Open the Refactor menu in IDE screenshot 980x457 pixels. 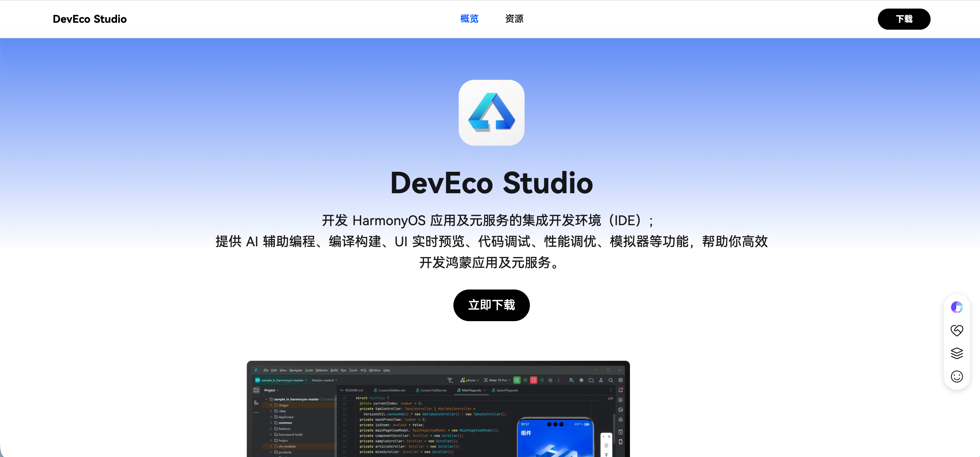point(322,370)
